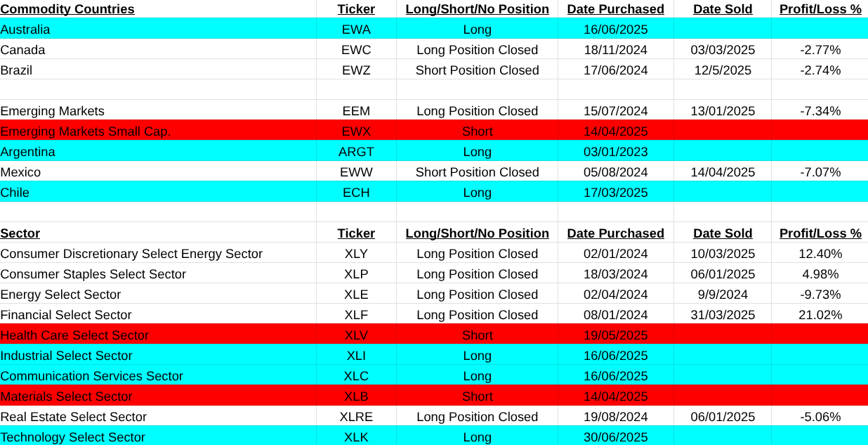
Task: Select the red "Health Care Select Sector" cell
Action: (74, 335)
